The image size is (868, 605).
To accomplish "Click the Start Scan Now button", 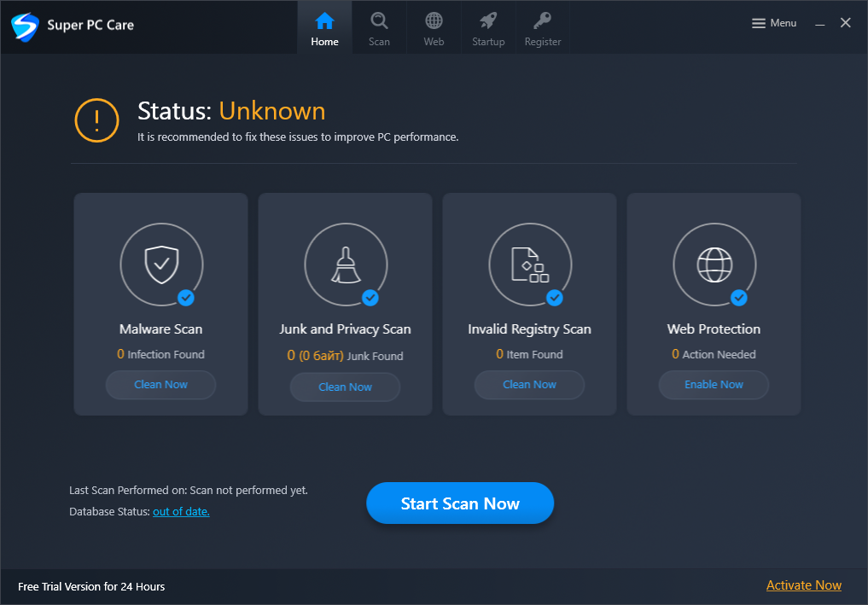I will pyautogui.click(x=460, y=503).
